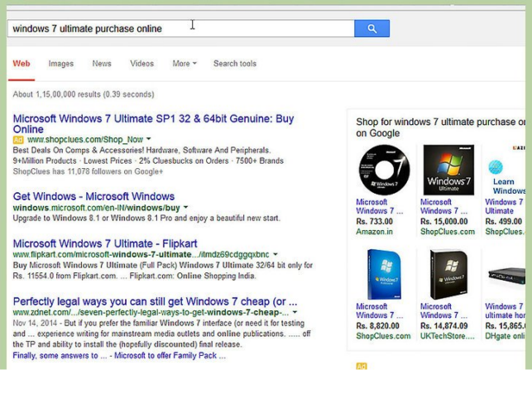
Task: Expand arrow next to flipkart.com URL
Action: tap(276, 254)
